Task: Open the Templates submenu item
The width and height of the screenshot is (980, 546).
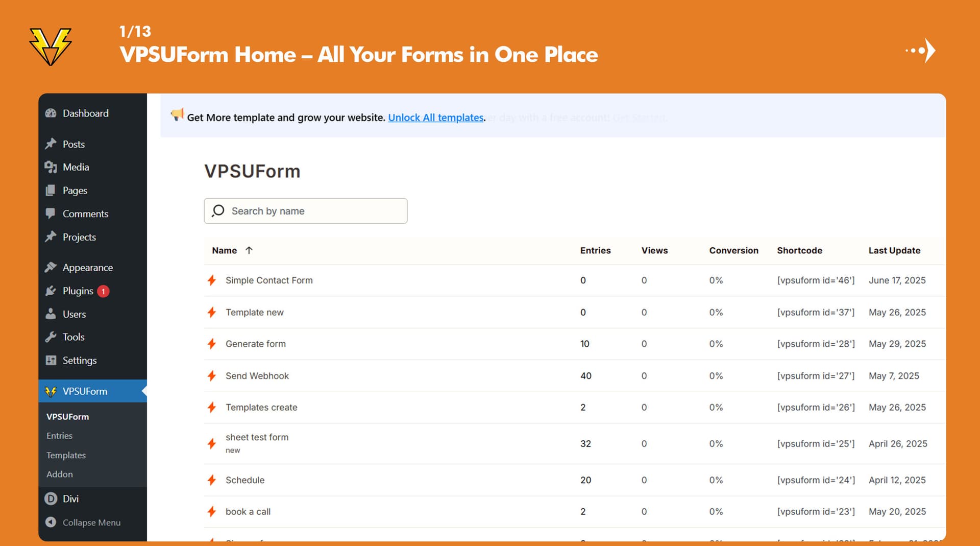Action: pyautogui.click(x=66, y=455)
